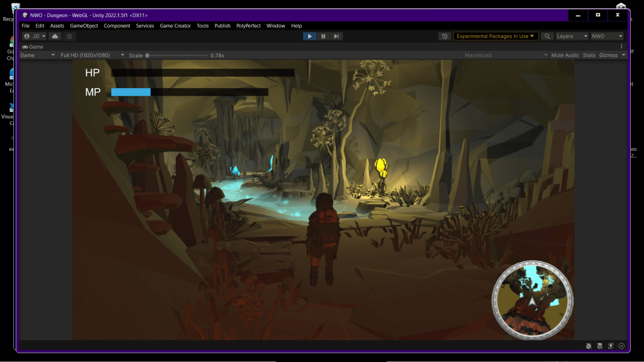644x362 pixels.
Task: Open the Game Creator menu
Action: pyautogui.click(x=175, y=26)
